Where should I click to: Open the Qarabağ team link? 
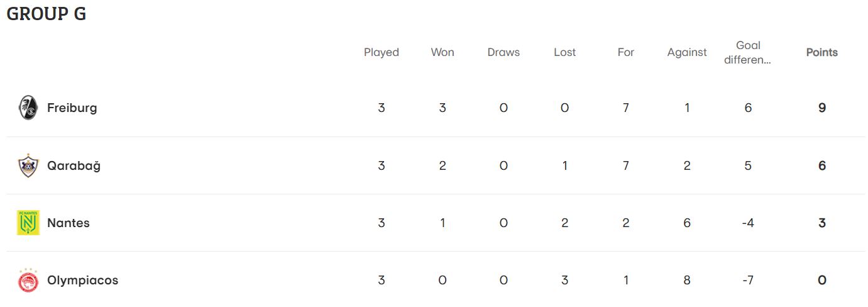click(74, 165)
